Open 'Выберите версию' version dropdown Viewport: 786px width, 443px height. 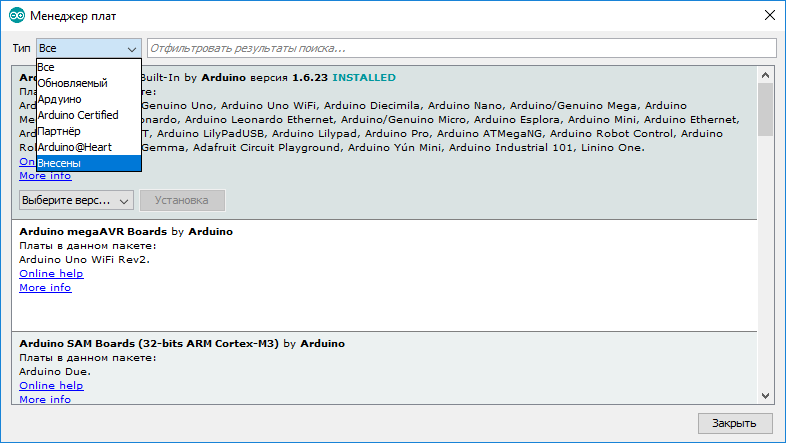click(76, 200)
